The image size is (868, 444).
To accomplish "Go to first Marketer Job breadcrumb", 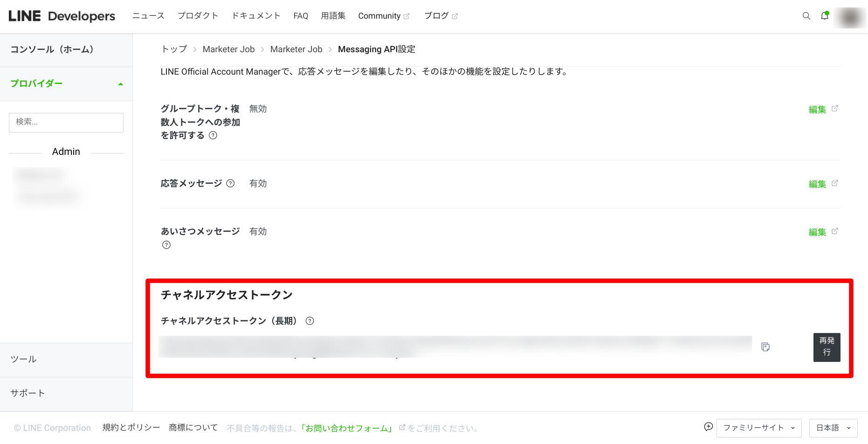I will click(228, 49).
